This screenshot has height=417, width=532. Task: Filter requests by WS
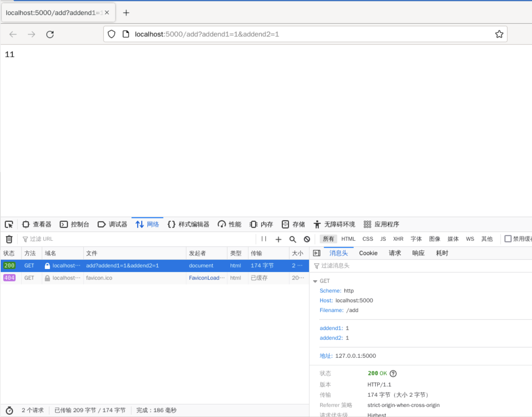[470, 239]
